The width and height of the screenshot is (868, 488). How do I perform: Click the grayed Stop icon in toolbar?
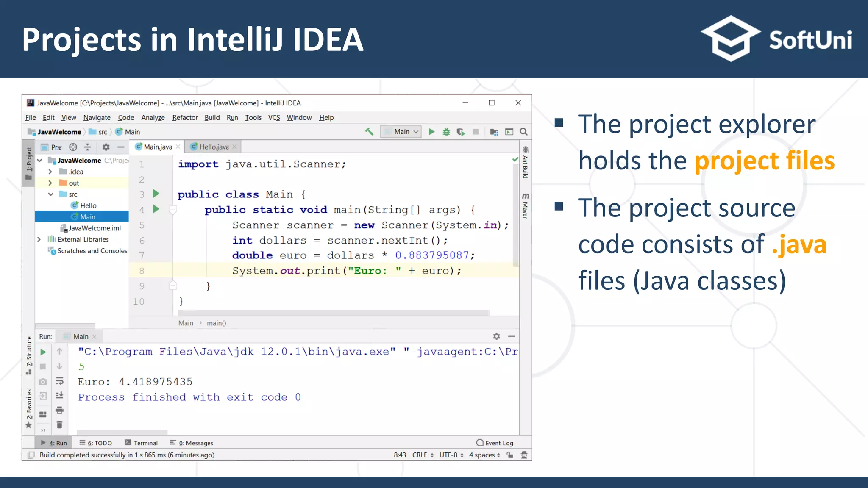pos(476,132)
